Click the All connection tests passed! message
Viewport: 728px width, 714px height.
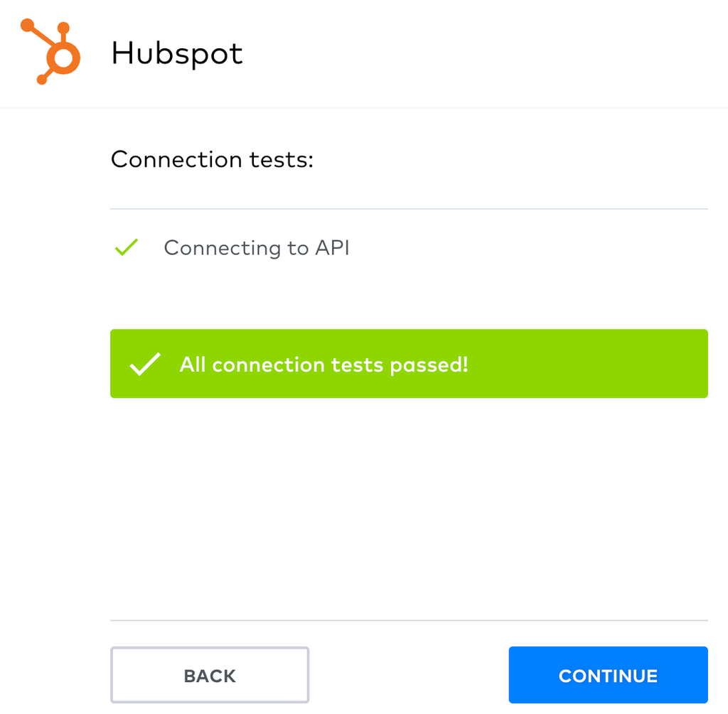pyautogui.click(x=323, y=364)
